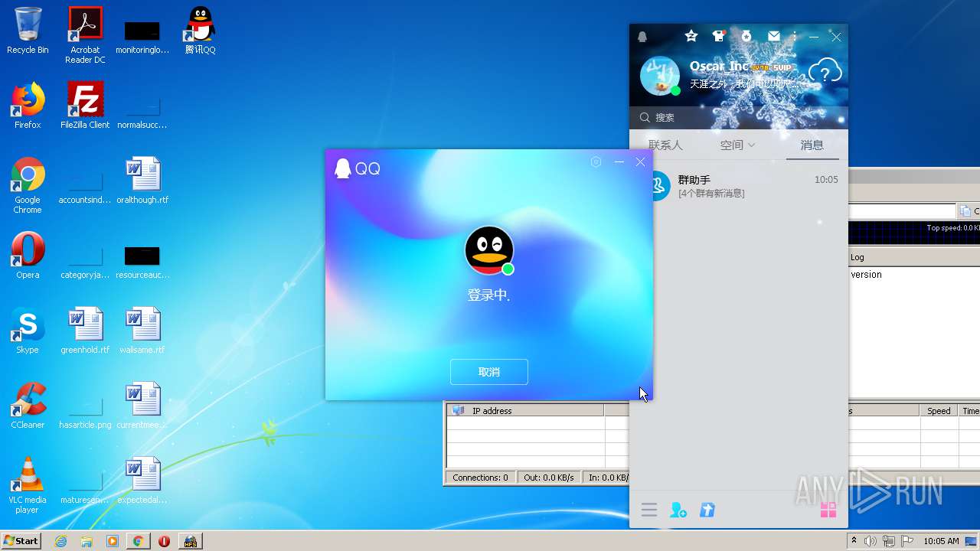This screenshot has height=551, width=980.
Task: Expand the 空间 tab dropdown arrow
Action: pyautogui.click(x=751, y=145)
